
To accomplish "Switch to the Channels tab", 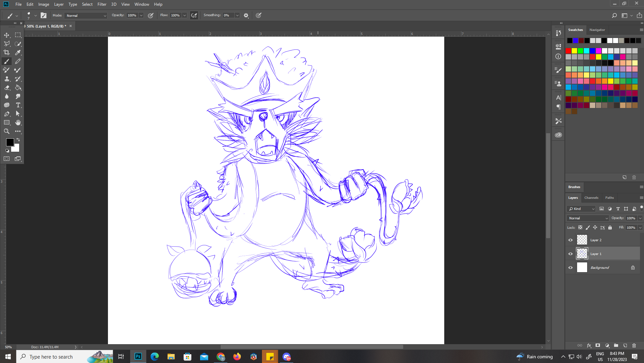I will (x=591, y=198).
